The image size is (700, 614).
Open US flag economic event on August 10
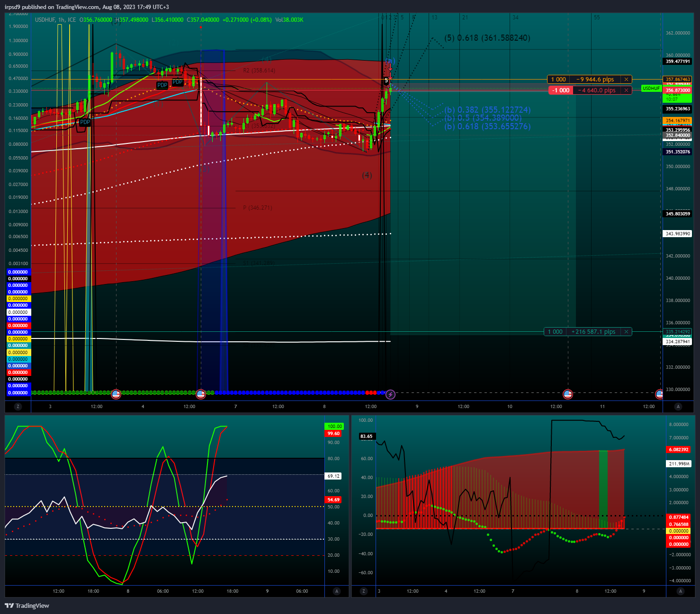pos(568,394)
